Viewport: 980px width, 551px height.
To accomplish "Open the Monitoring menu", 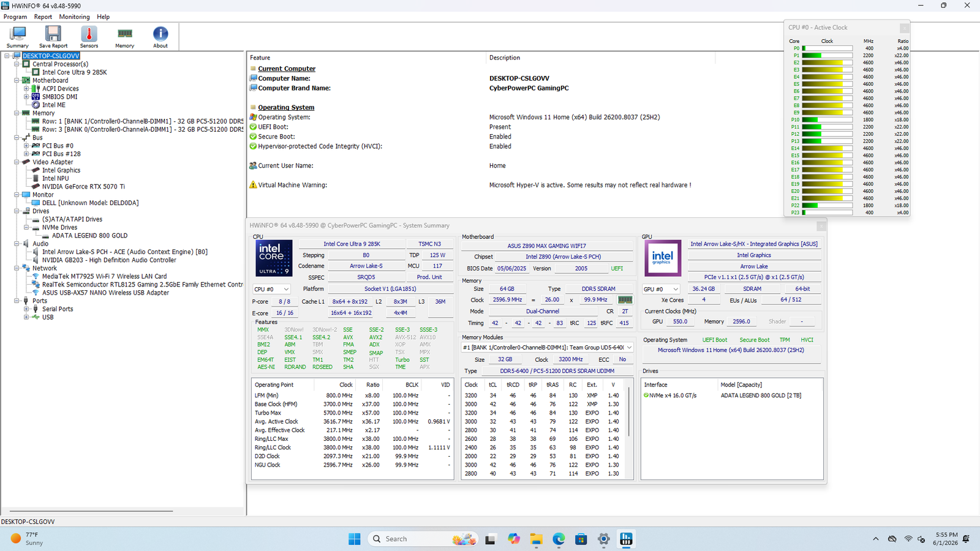I will point(74,17).
